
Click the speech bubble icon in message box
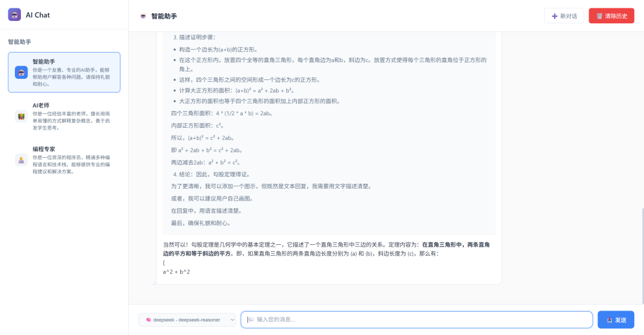tap(251, 319)
